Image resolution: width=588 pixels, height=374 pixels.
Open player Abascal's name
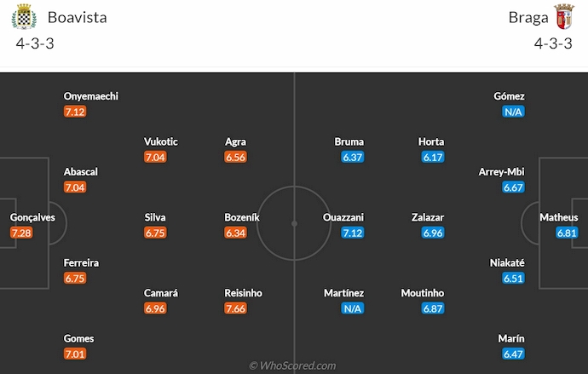pos(81,171)
